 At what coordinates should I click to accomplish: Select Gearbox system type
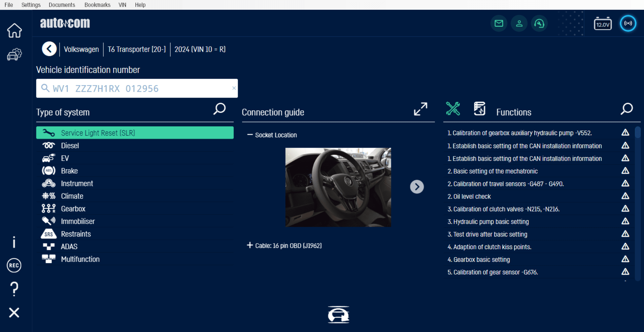tap(73, 209)
